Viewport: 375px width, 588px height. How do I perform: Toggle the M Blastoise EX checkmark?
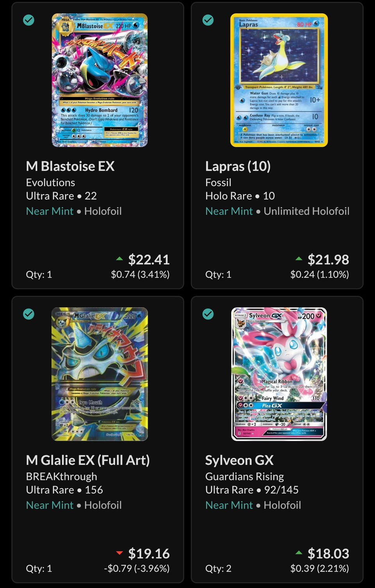[x=29, y=20]
